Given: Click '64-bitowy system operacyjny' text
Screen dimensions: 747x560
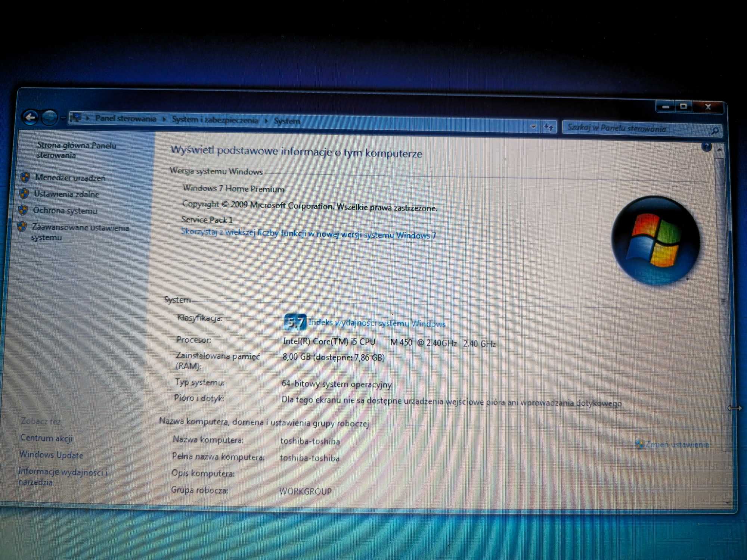Looking at the screenshot, I should click(x=337, y=384).
